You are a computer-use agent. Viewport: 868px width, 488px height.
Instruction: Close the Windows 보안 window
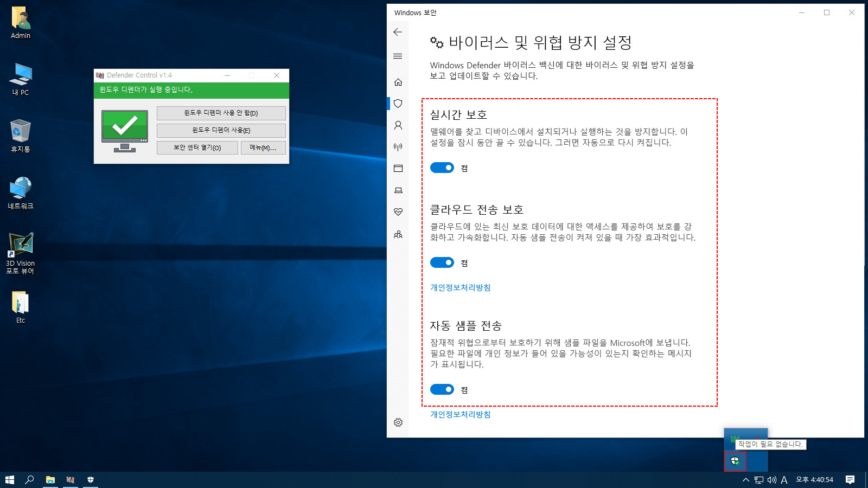852,12
